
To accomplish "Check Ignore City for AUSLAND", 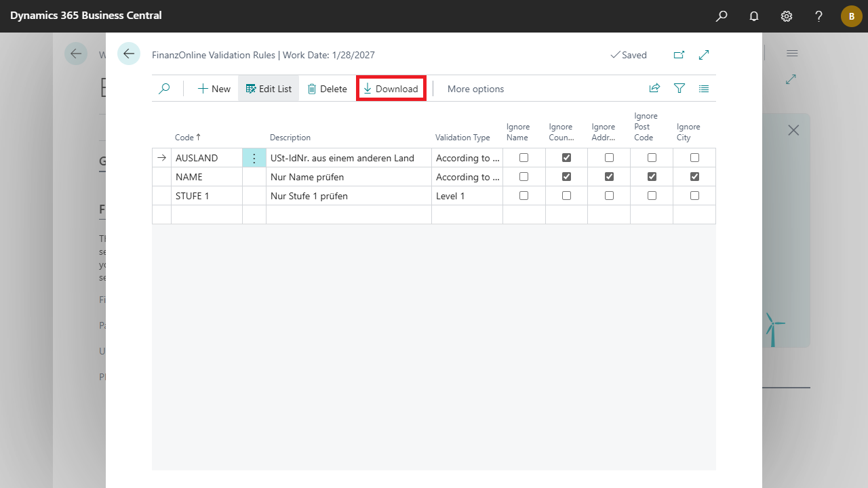I will (x=694, y=158).
